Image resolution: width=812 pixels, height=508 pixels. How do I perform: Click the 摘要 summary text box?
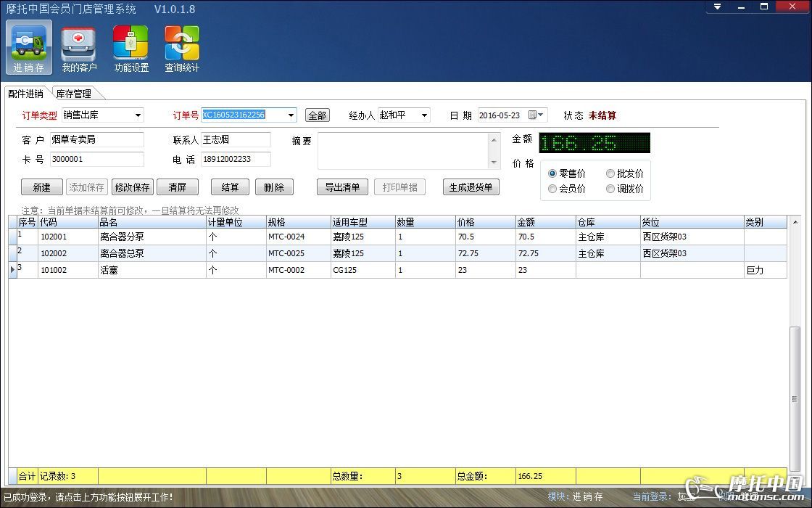[x=403, y=150]
